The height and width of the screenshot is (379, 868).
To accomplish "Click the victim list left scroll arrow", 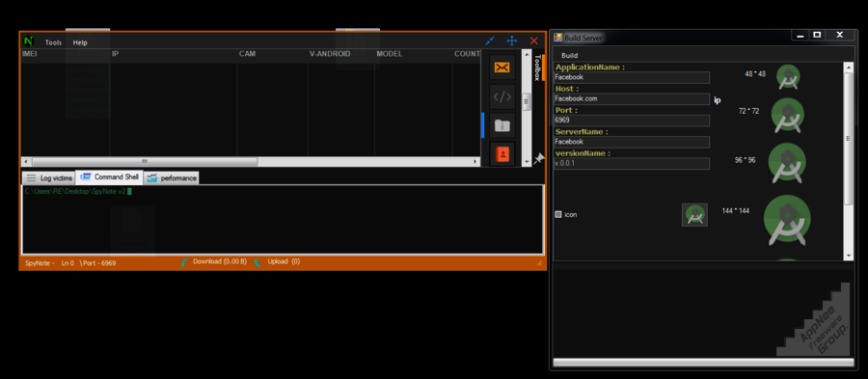I will (x=25, y=162).
